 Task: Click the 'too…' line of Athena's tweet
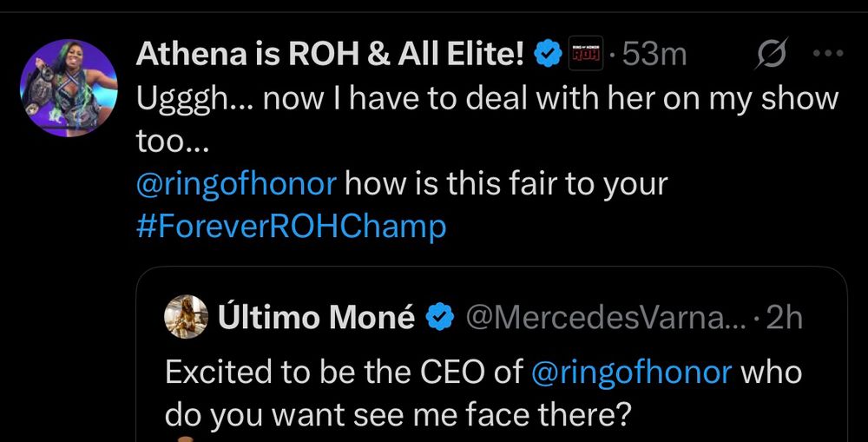coord(172,141)
